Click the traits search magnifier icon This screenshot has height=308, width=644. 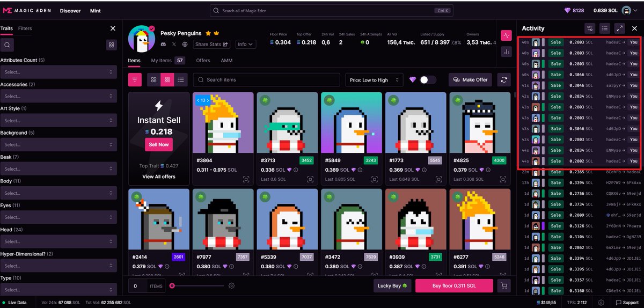7,45
